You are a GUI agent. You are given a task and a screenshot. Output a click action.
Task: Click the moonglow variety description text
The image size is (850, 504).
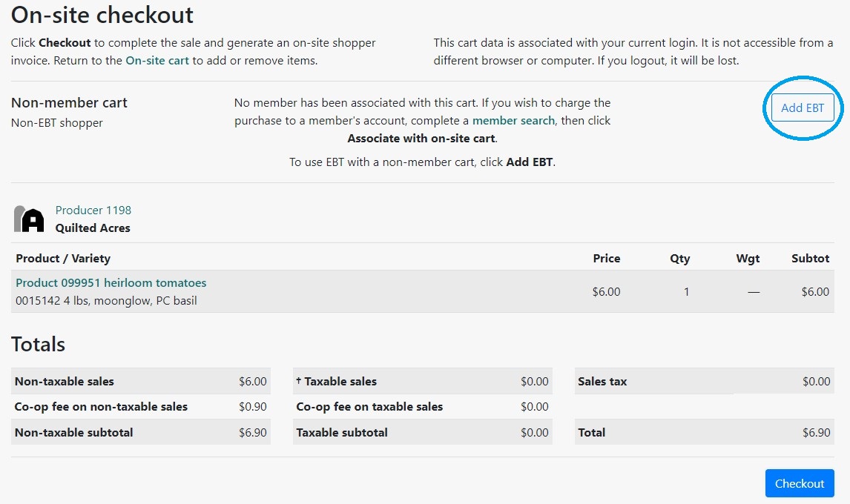(x=106, y=301)
